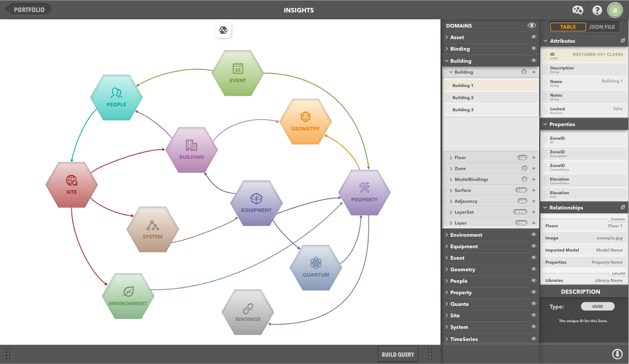Select the Bindings link hexagon node

(248, 312)
